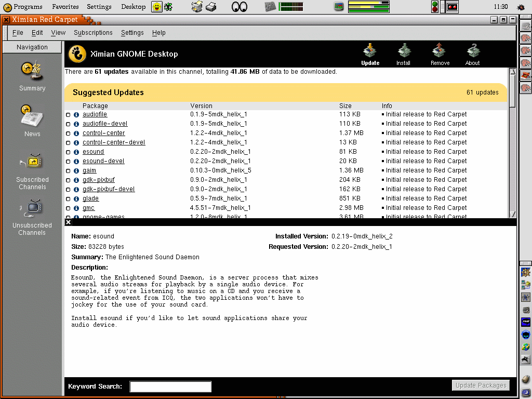Open the Desktop menu in top panel

(x=134, y=6)
